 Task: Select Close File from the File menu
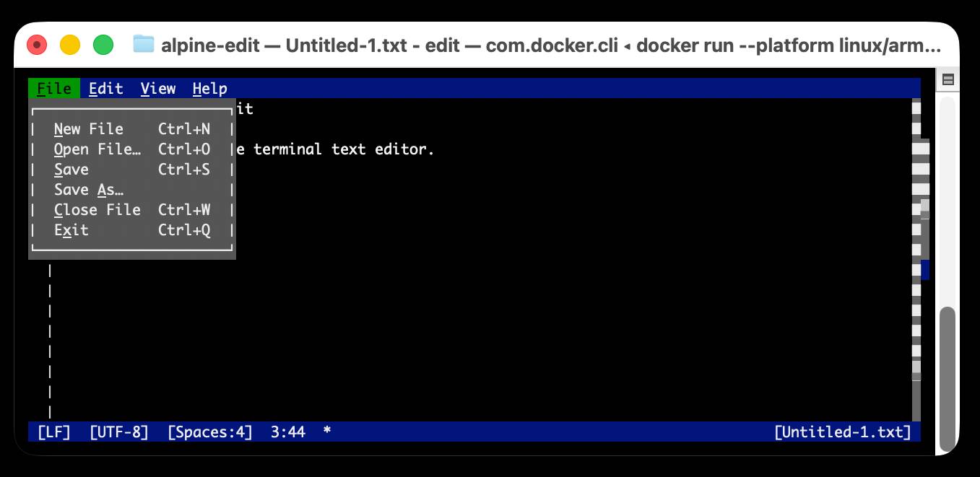tap(97, 209)
